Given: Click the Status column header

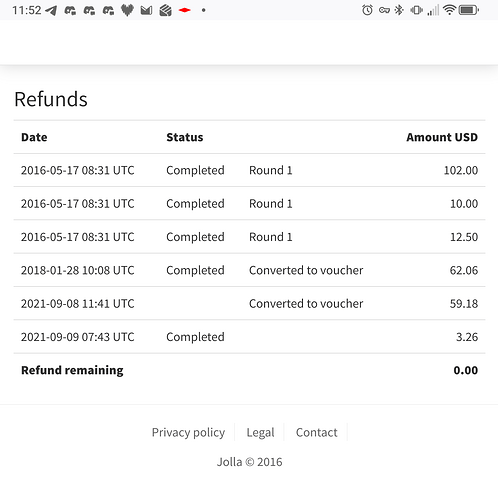Looking at the screenshot, I should click(185, 137).
